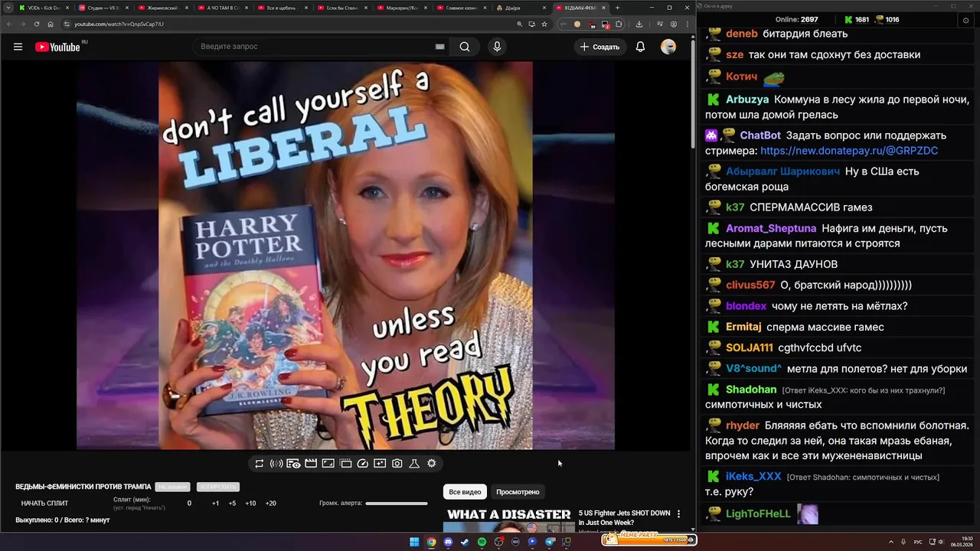Viewport: 980px width, 551px height.
Task: Open "5 US Fighter Jets SHOT DOWN" video title
Action: click(x=624, y=517)
